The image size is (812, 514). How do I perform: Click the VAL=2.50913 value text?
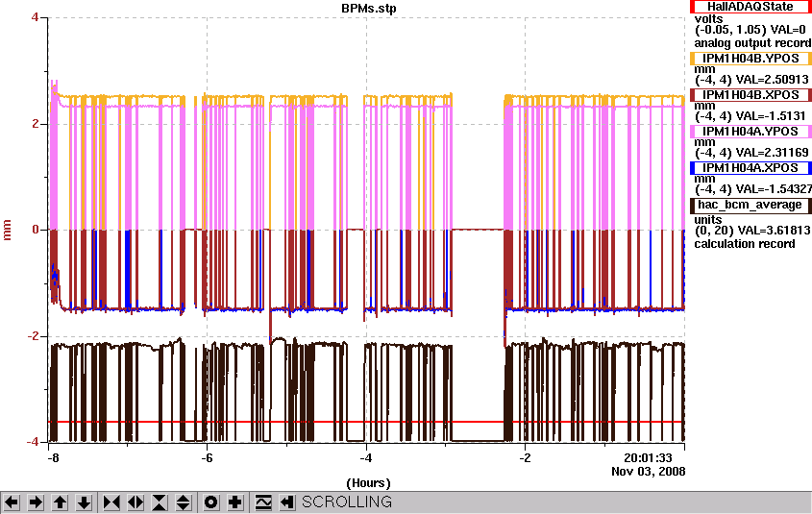(773, 80)
